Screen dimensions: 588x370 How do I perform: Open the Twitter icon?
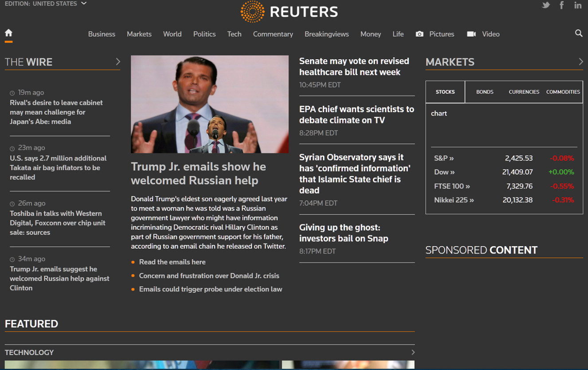(546, 5)
